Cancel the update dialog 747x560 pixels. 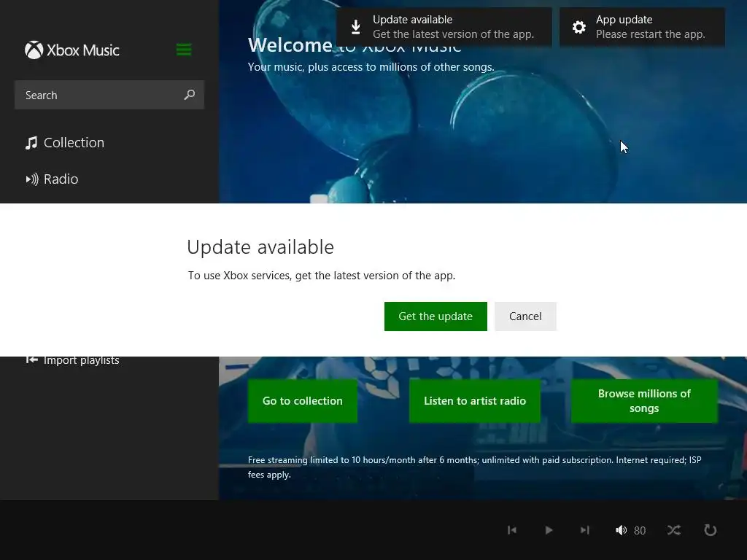coord(525,316)
